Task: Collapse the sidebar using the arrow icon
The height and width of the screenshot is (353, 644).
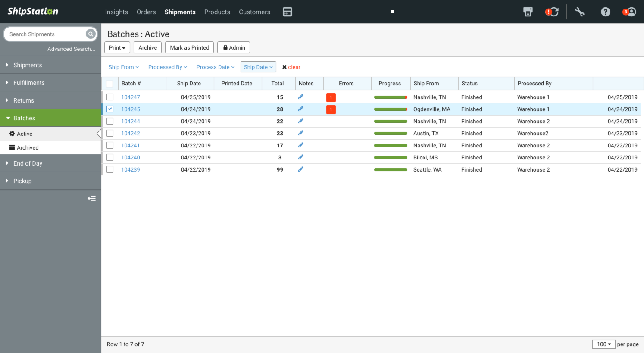Action: pos(91,198)
